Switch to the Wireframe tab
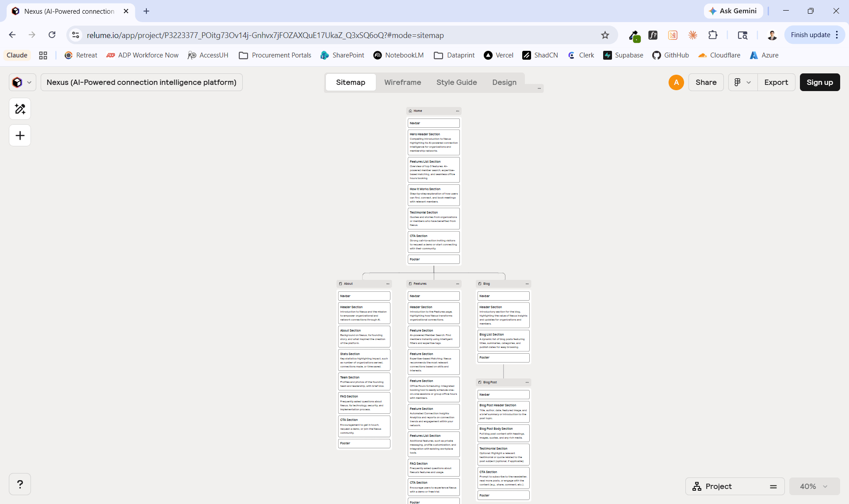849x504 pixels. [x=402, y=82]
